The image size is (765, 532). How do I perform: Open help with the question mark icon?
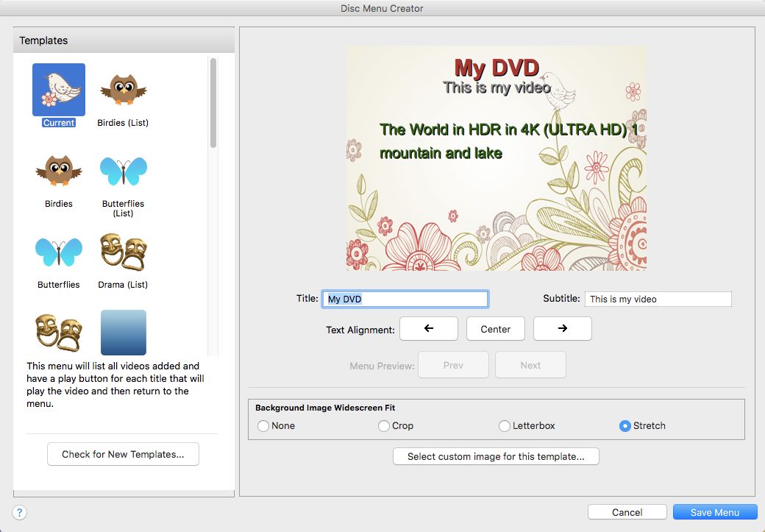click(18, 512)
